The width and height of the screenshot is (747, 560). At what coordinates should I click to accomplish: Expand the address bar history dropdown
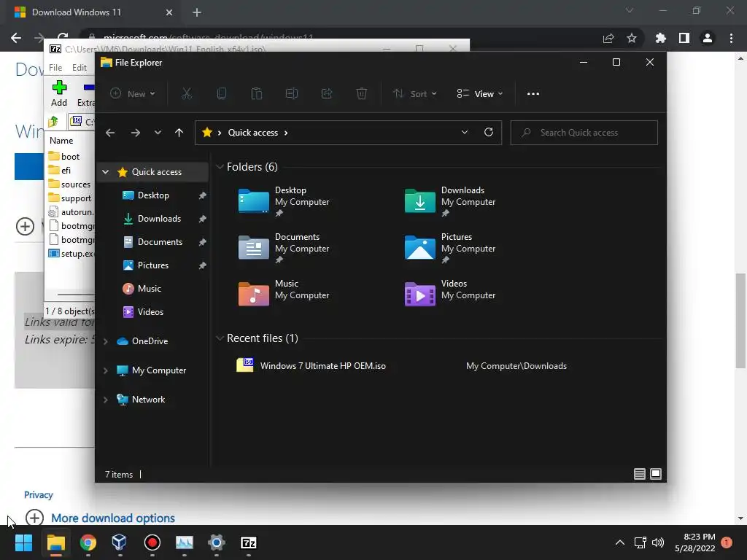tap(465, 133)
